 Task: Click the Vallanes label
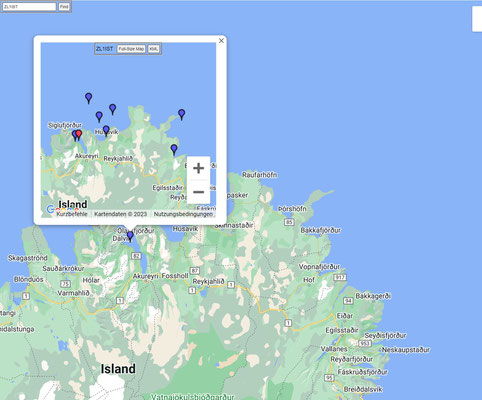(334, 349)
